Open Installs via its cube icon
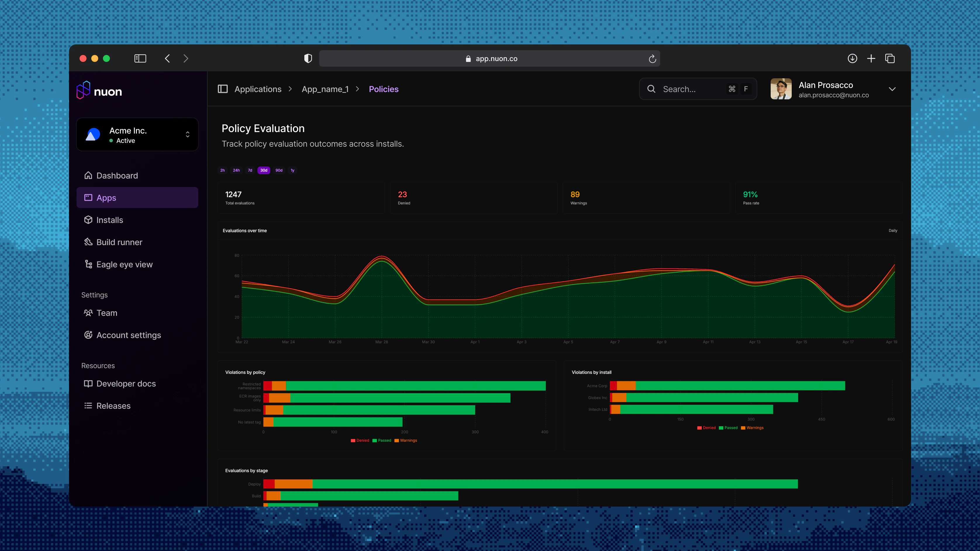The width and height of the screenshot is (980, 551). [88, 220]
